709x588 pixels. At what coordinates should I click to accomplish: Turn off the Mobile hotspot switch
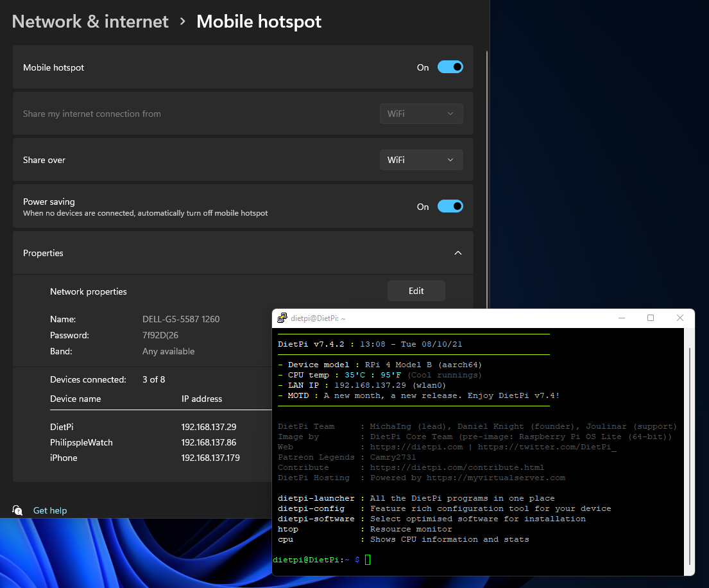coord(450,67)
